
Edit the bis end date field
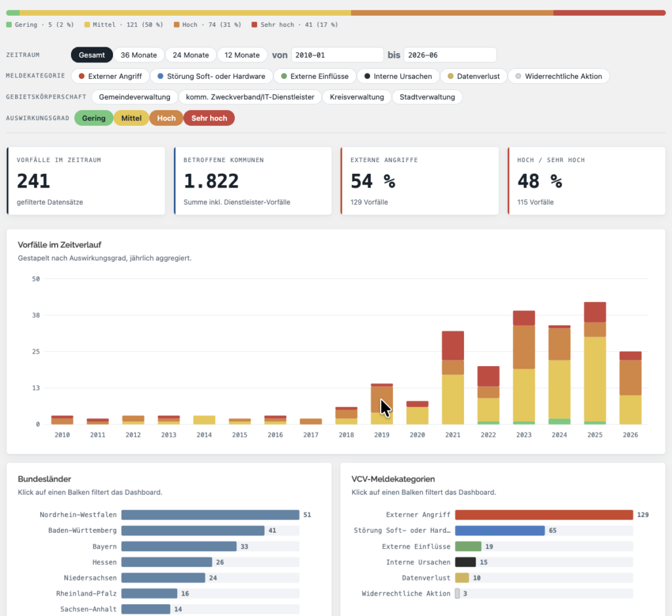450,55
